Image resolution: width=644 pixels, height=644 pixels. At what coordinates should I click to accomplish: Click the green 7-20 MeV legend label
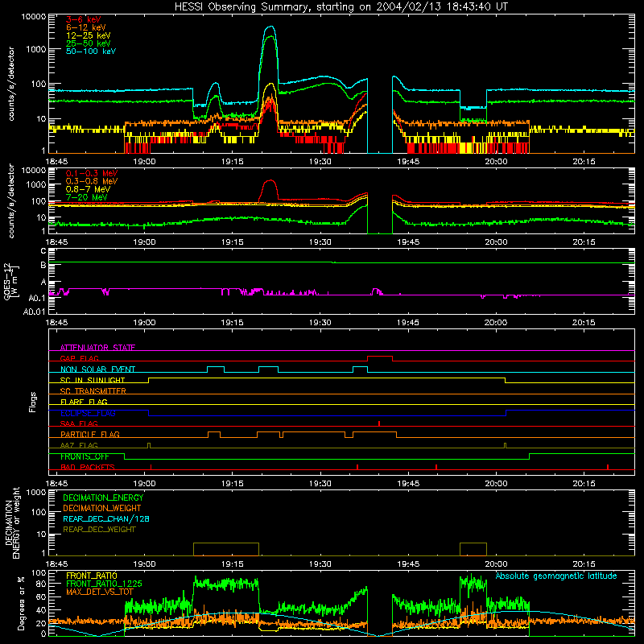click(87, 197)
